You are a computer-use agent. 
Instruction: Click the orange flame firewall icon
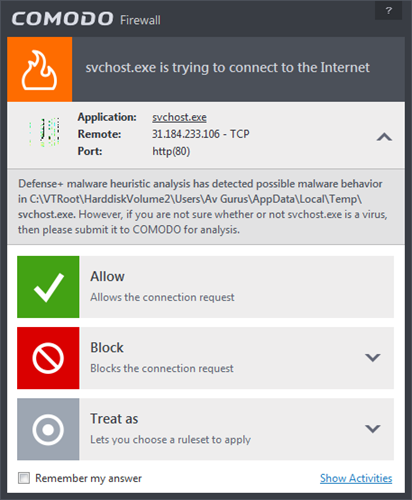40,69
